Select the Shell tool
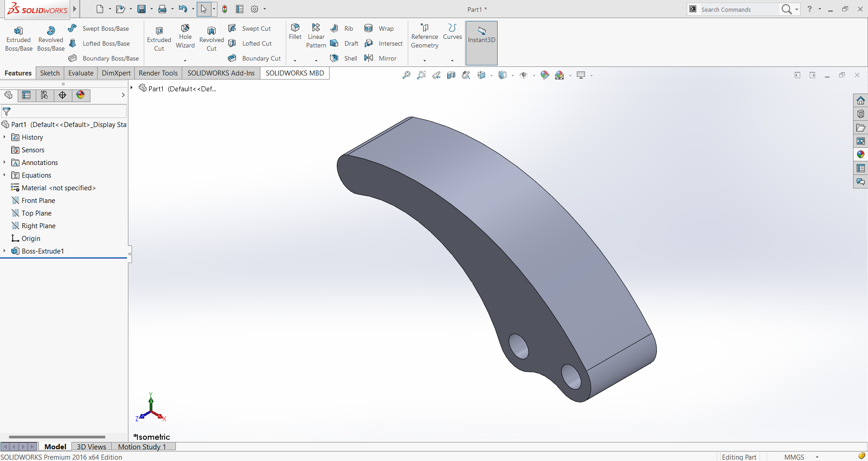 pos(344,58)
